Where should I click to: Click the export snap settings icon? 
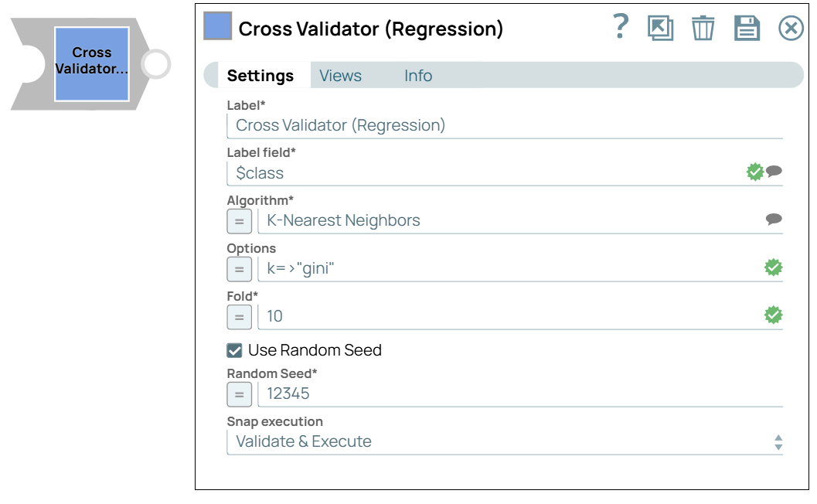tap(661, 28)
